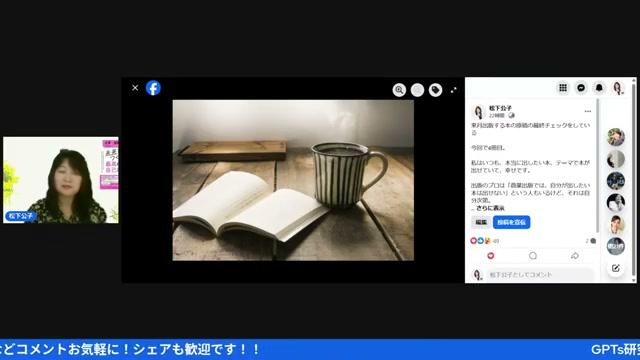Click the comment bubble button
The width and height of the screenshot is (640, 360).
click(x=533, y=256)
